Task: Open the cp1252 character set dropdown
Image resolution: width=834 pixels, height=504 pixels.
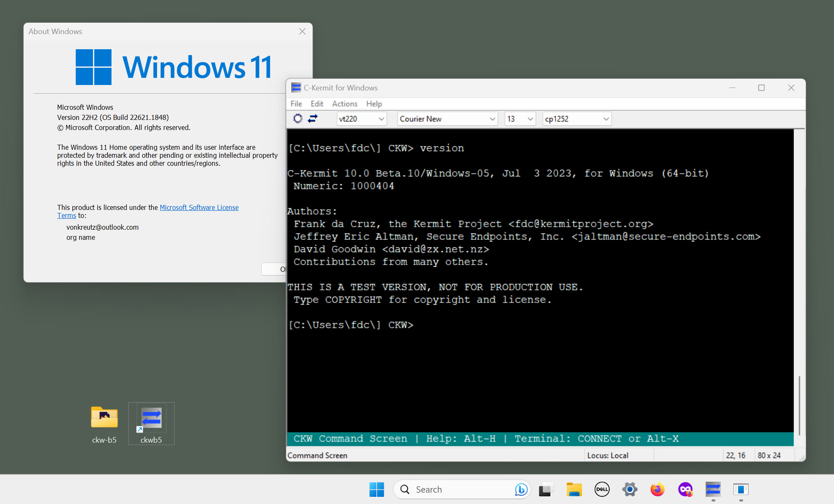Action: [577, 119]
